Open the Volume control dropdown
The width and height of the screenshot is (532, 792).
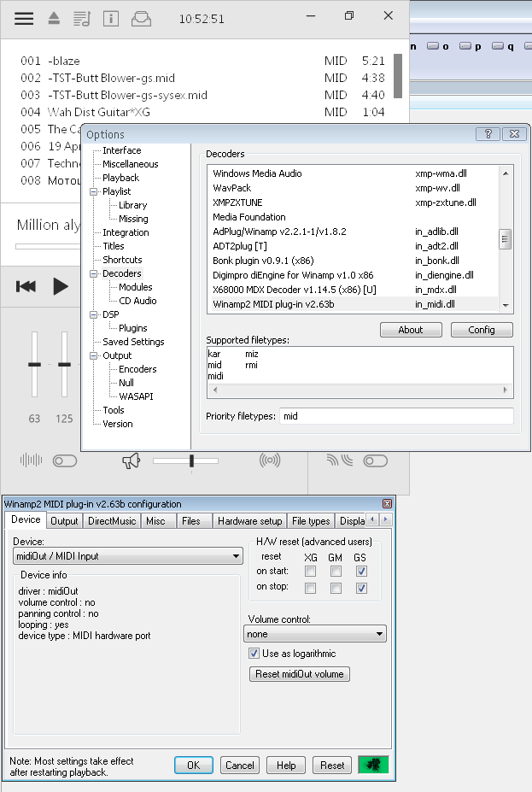coord(378,635)
